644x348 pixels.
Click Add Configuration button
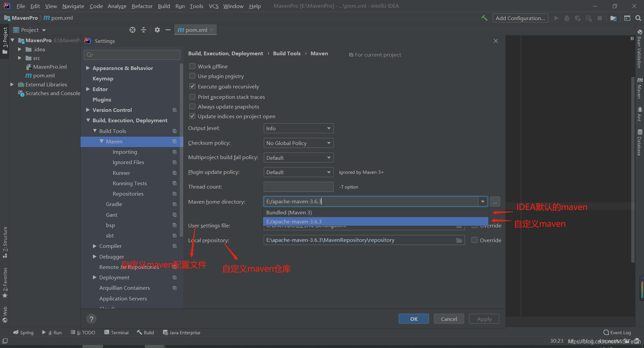pyautogui.click(x=520, y=18)
